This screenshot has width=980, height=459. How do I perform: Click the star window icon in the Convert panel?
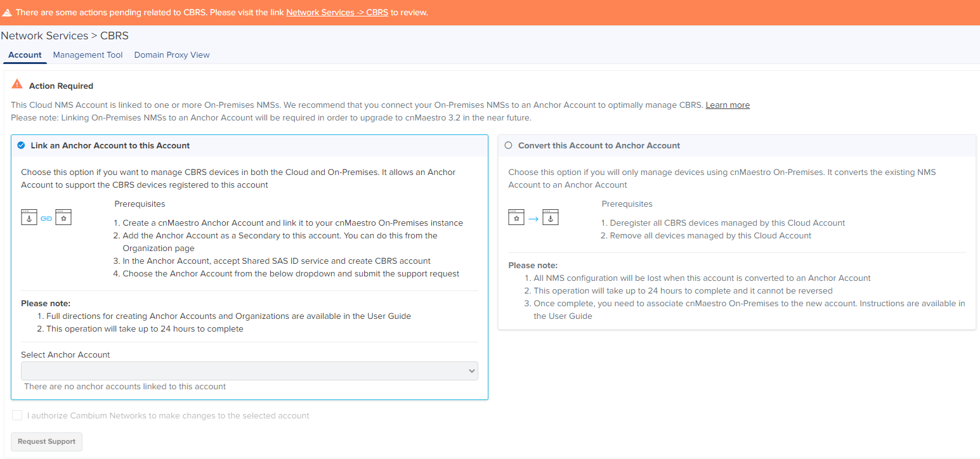tap(516, 217)
